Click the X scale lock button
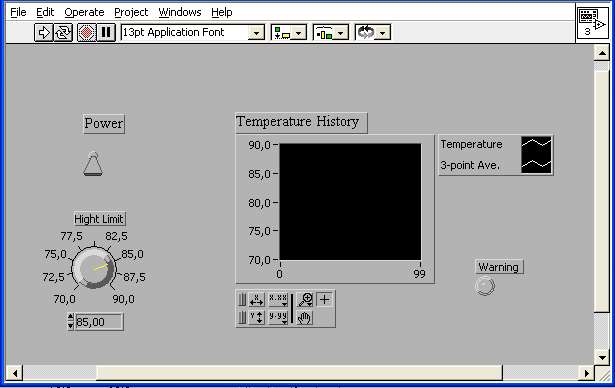The width and height of the screenshot is (615, 388). coord(242,300)
